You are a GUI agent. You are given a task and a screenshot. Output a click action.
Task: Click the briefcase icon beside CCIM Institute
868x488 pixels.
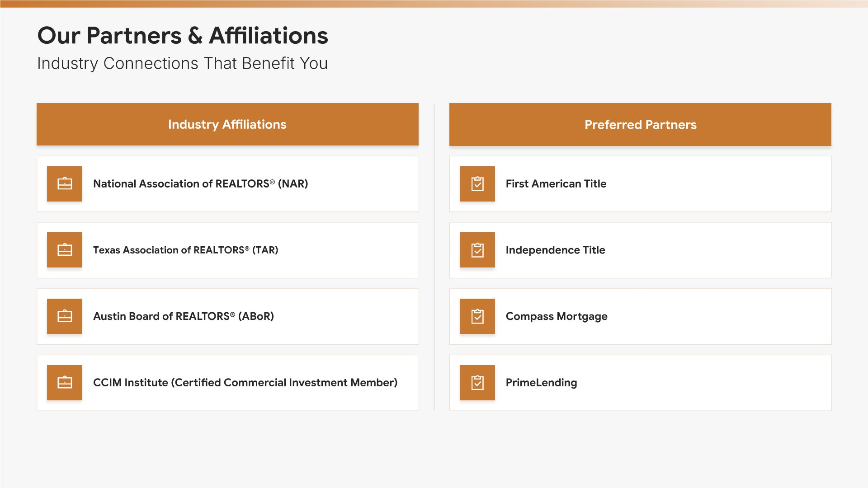coord(65,383)
